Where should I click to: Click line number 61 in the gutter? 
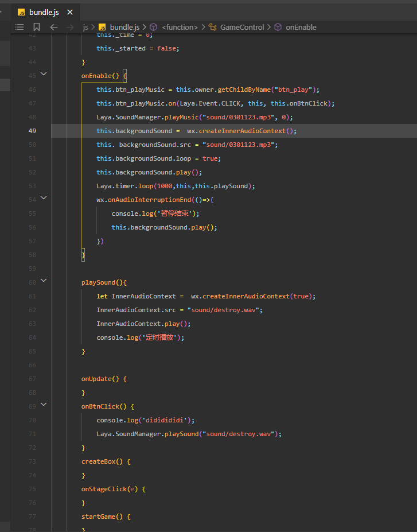coord(32,296)
